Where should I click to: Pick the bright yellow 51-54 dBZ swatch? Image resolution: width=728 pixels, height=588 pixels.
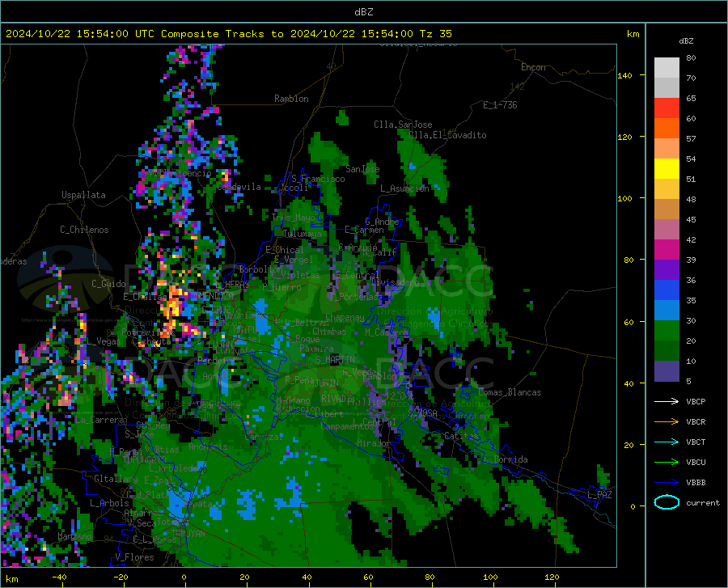[x=667, y=169]
